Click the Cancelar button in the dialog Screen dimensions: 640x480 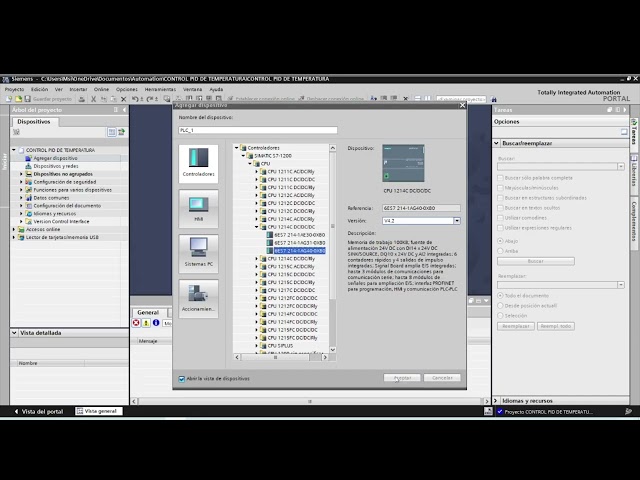(x=440, y=378)
